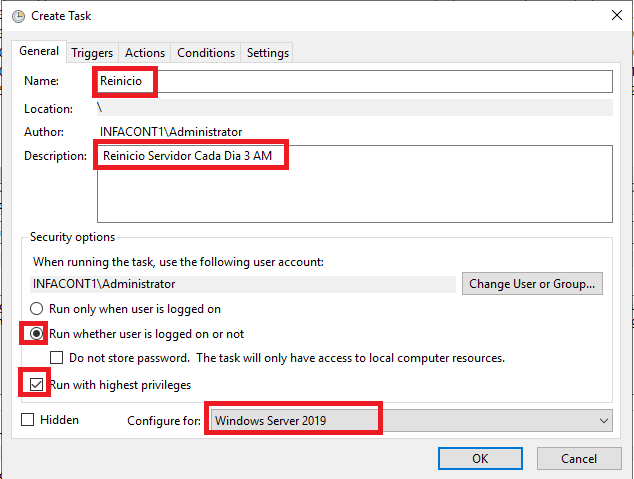The image size is (634, 479).
Task: Open the Conditions tab
Action: pyautogui.click(x=206, y=53)
